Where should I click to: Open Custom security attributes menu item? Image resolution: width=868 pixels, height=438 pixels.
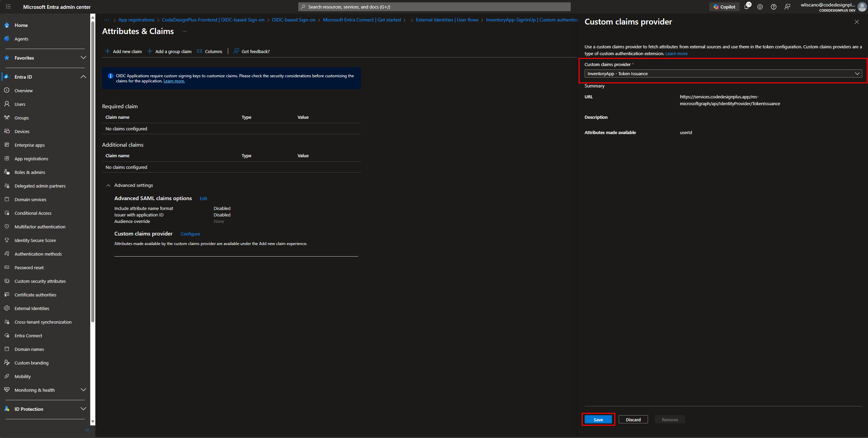tap(40, 281)
